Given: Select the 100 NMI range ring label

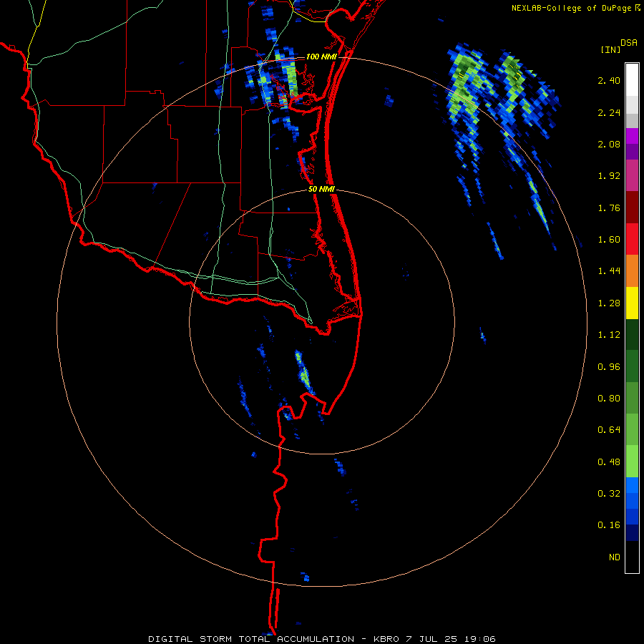Looking at the screenshot, I should 321,57.
